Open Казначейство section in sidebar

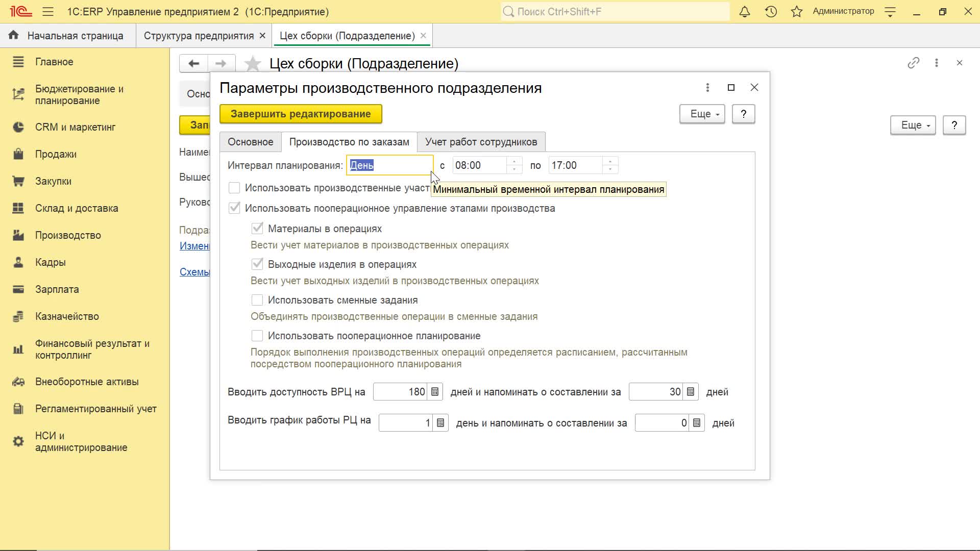67,316
